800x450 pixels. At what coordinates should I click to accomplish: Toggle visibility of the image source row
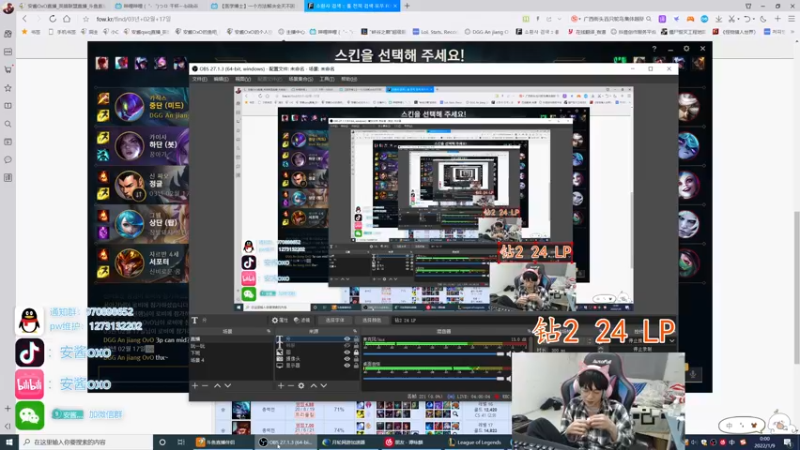[347, 353]
